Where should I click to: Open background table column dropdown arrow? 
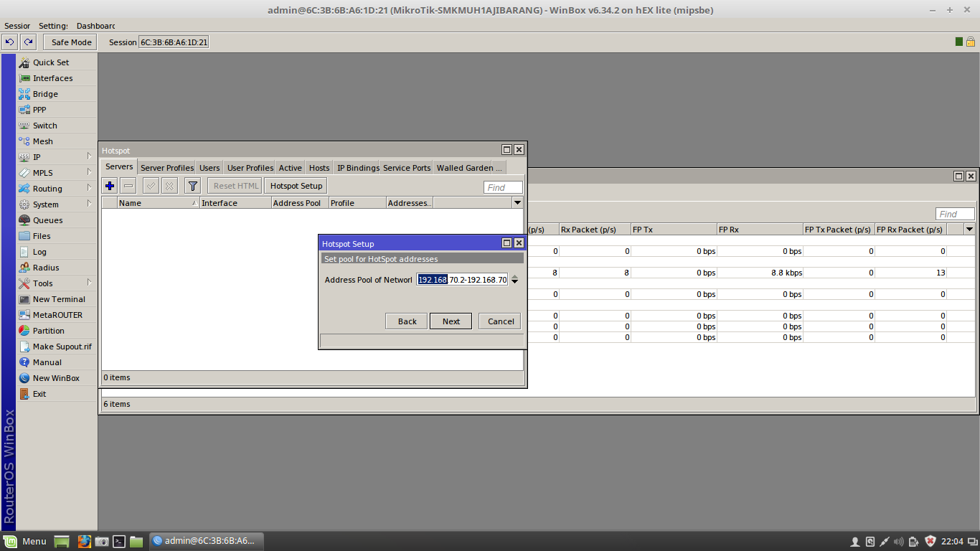[x=970, y=230]
